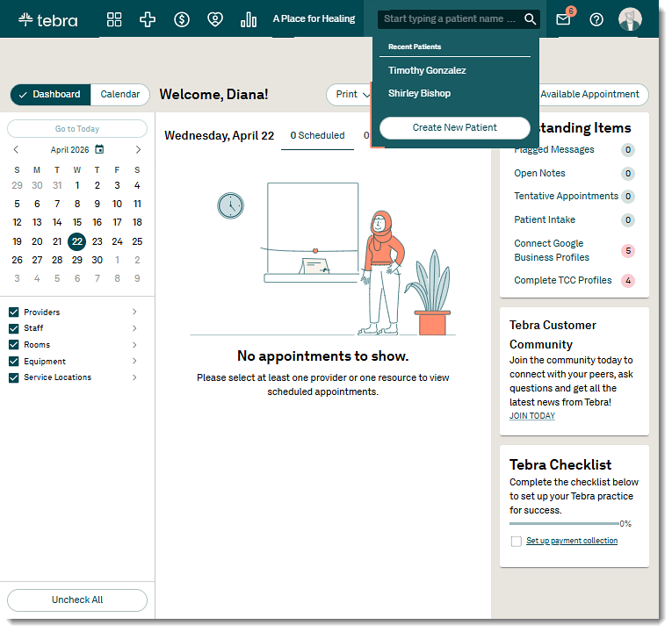
Task: Select April 10 in mini calendar
Action: 117,204
